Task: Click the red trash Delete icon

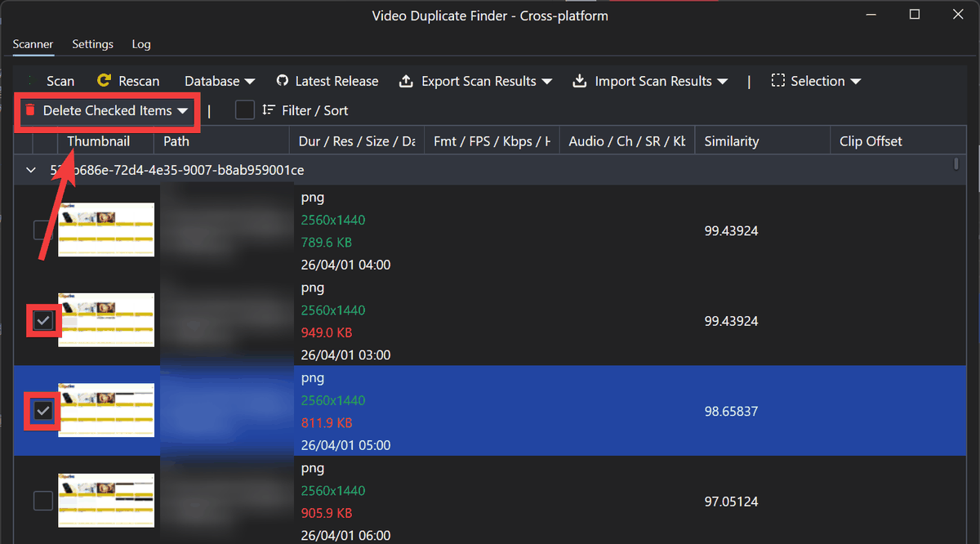Action: (30, 110)
